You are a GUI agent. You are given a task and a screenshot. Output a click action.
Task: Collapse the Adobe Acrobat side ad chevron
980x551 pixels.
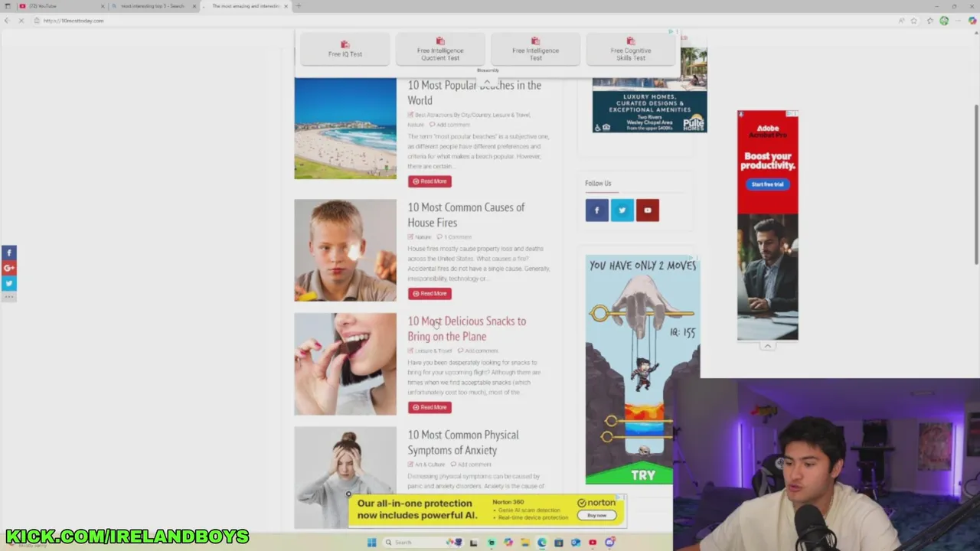click(767, 346)
